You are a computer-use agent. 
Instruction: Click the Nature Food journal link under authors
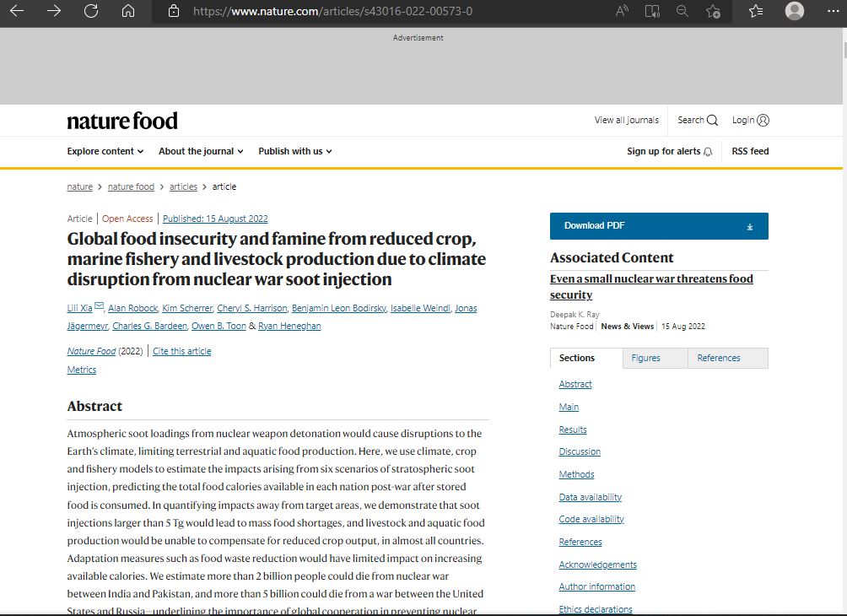tap(91, 351)
